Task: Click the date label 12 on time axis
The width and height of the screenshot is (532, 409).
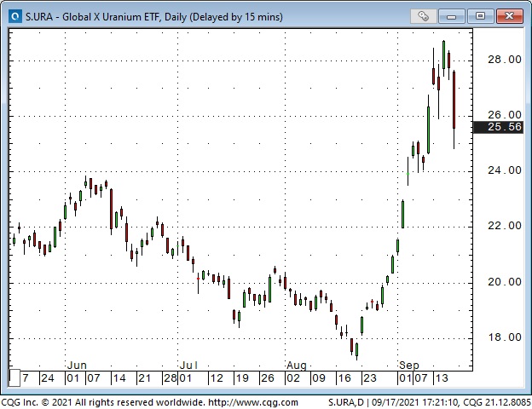Action: click(x=217, y=378)
